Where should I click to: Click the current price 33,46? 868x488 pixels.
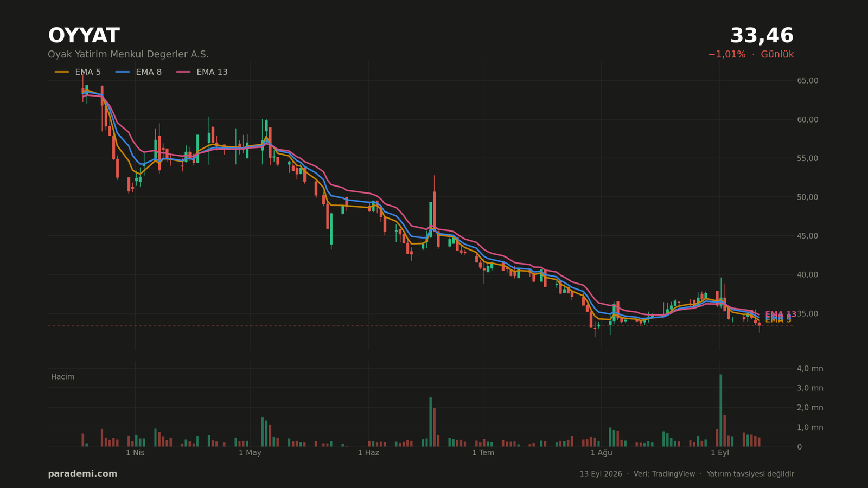[x=762, y=36]
